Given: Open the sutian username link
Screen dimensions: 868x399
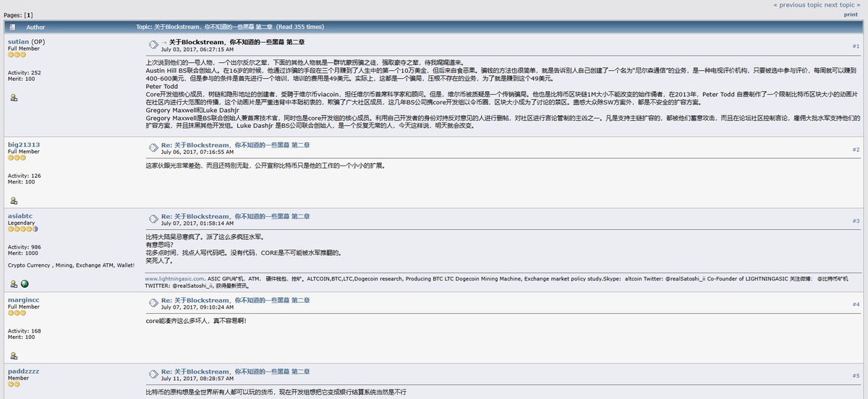Looking at the screenshot, I should [18, 42].
